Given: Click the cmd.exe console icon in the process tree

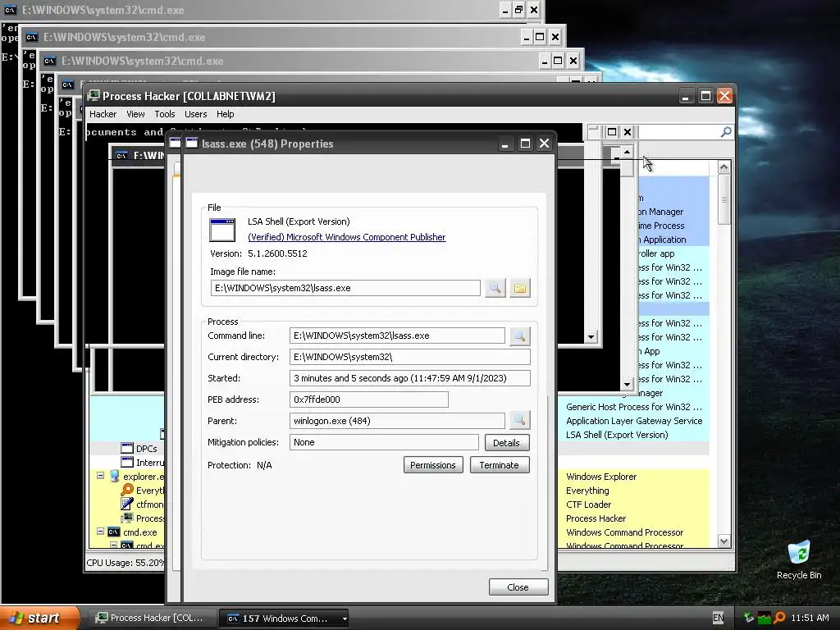Looking at the screenshot, I should tap(113, 532).
